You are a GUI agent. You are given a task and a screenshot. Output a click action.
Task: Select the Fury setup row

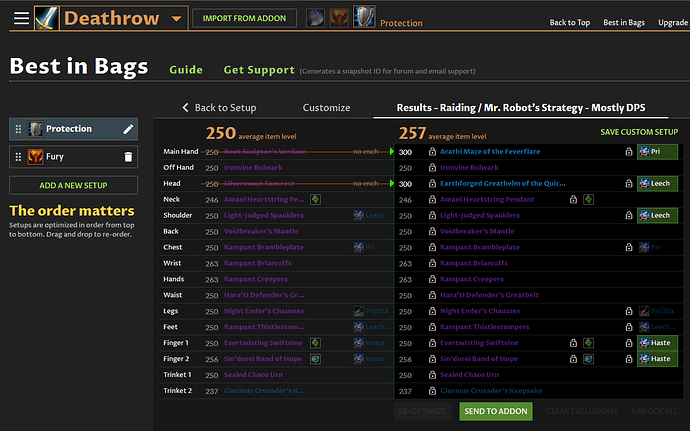pyautogui.click(x=73, y=157)
